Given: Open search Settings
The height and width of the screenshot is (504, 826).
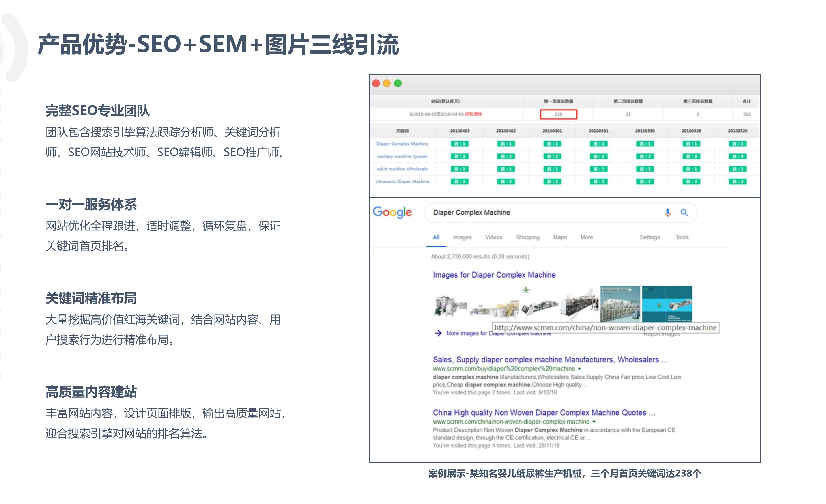Looking at the screenshot, I should click(650, 237).
